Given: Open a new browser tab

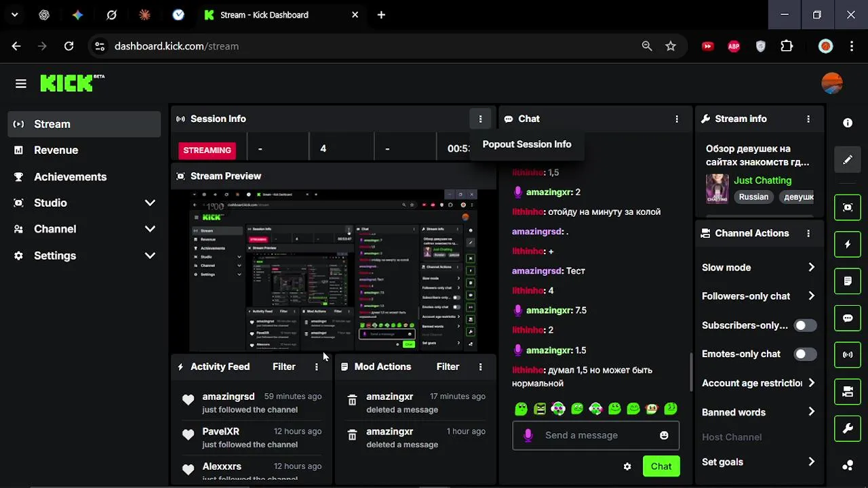Looking at the screenshot, I should pyautogui.click(x=381, y=15).
